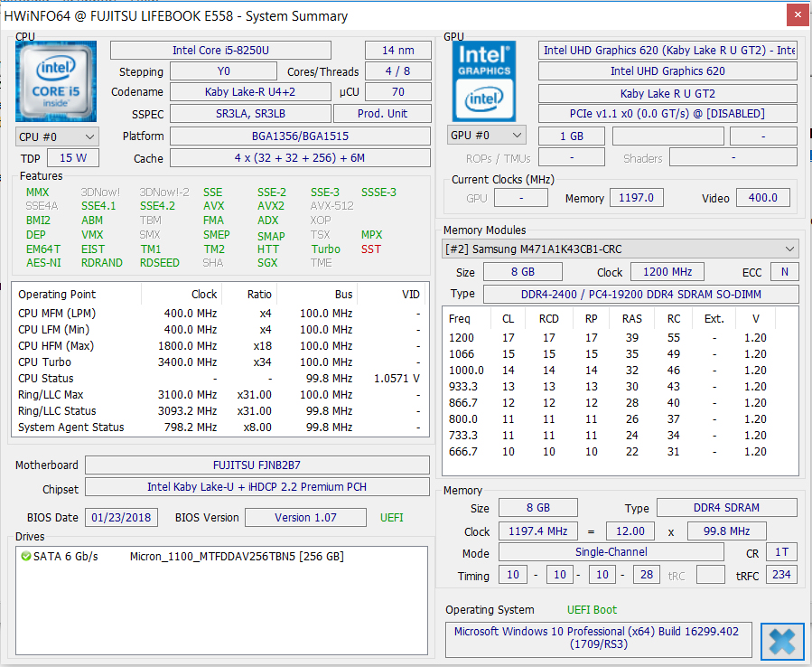Screen dimensions: 812x667
Task: Select the 666.7 frequency timing row
Action: pos(620,451)
